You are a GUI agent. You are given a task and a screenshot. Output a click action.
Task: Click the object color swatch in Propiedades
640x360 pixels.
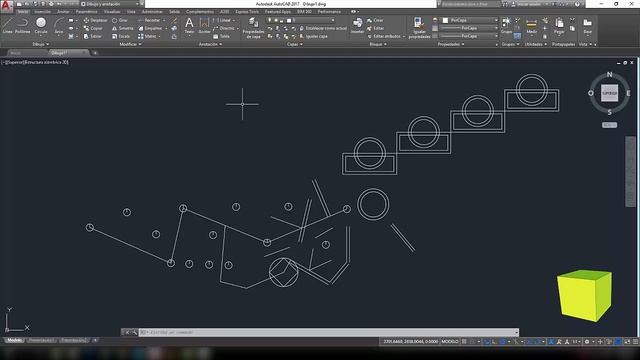[445, 20]
